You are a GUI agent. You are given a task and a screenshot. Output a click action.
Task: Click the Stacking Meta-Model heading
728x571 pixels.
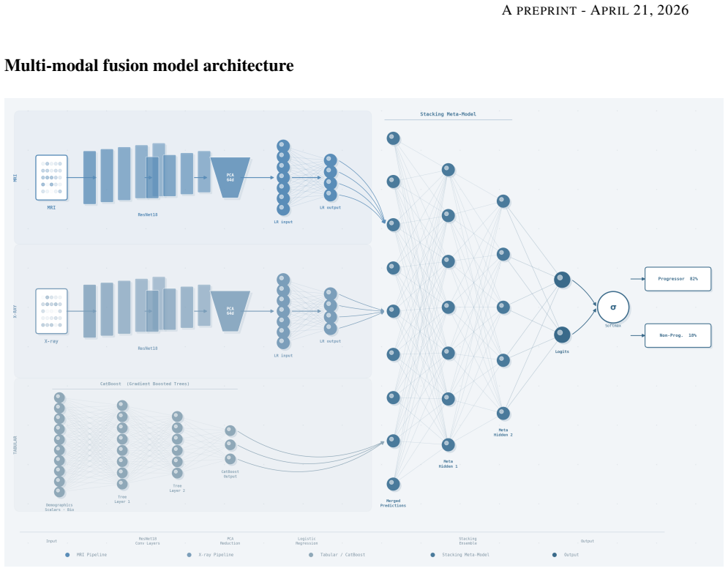[448, 113]
